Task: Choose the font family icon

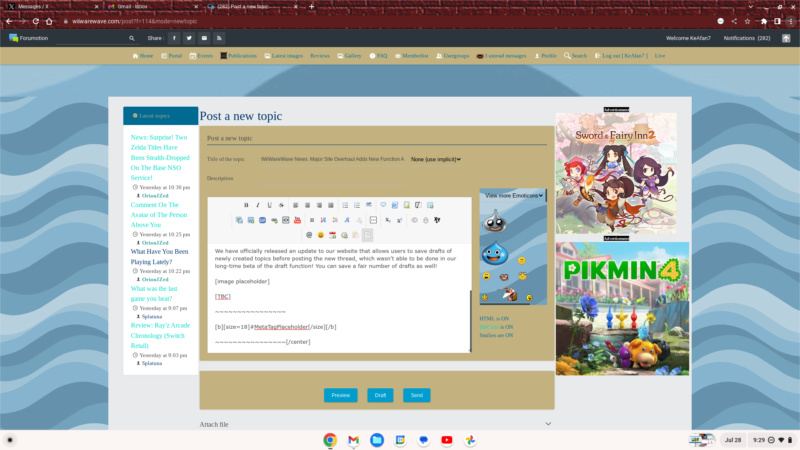Action: click(x=347, y=220)
